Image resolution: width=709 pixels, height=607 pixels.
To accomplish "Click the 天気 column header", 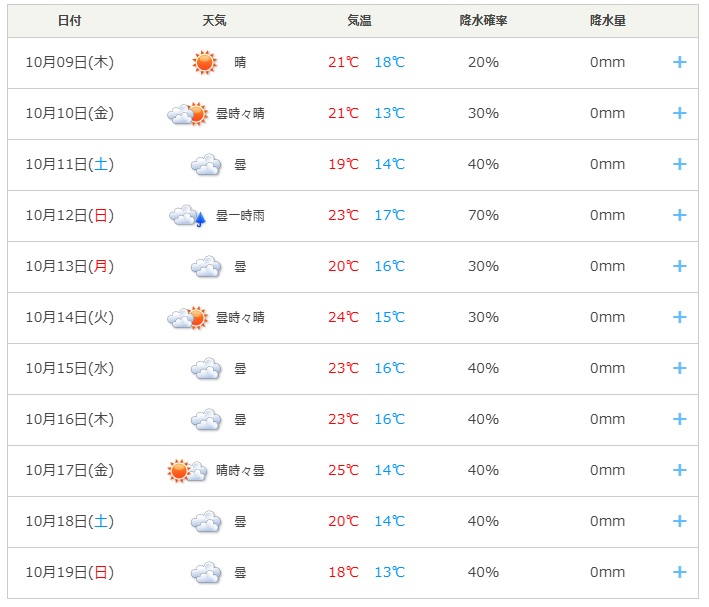I will [213, 21].
